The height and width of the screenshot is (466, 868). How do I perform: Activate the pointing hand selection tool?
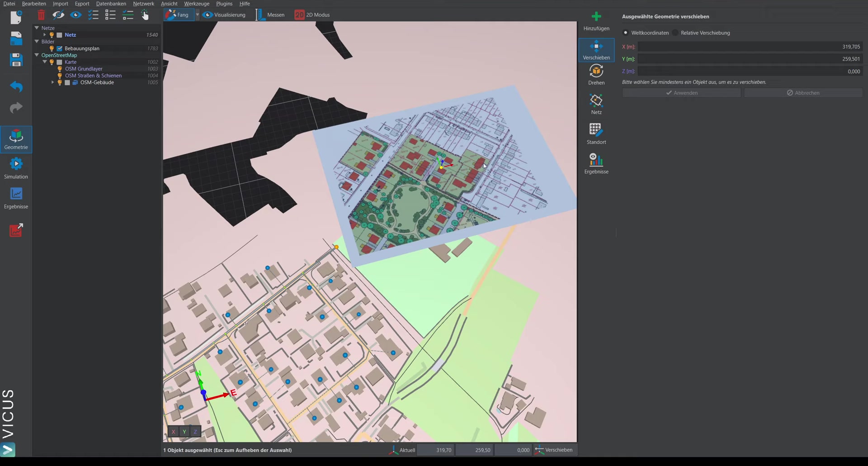[x=145, y=15]
